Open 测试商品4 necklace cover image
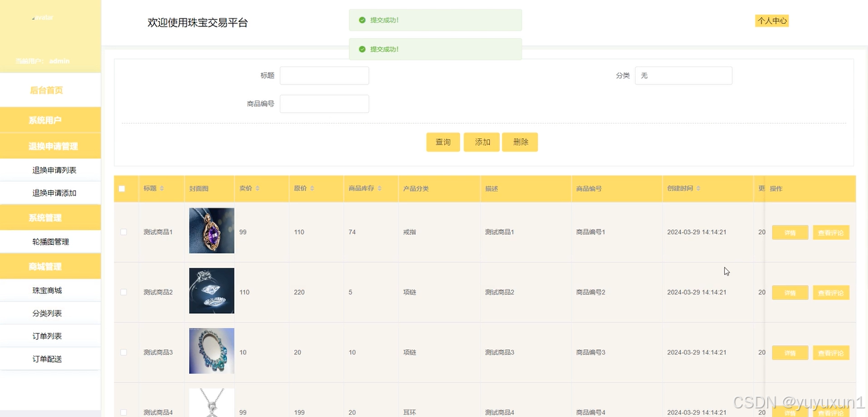 212,402
